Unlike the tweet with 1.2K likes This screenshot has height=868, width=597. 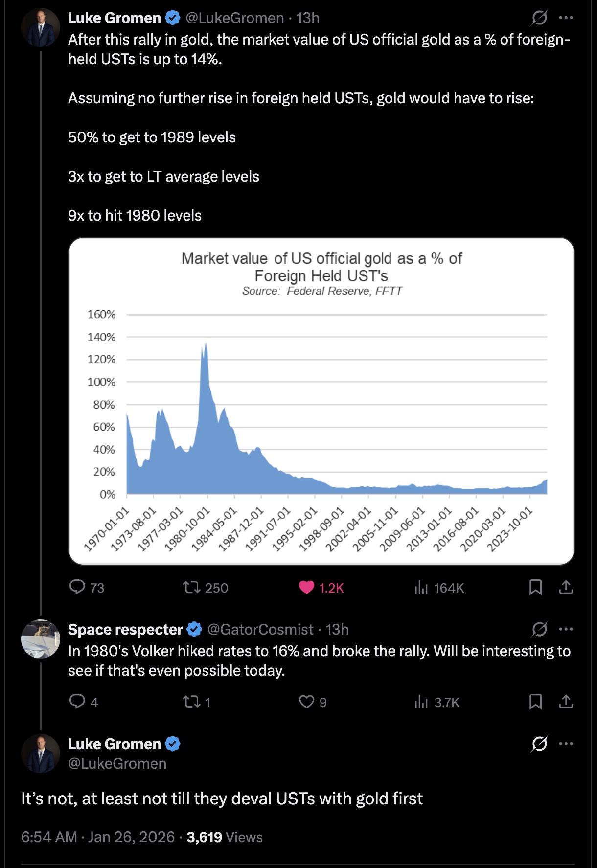(x=307, y=587)
